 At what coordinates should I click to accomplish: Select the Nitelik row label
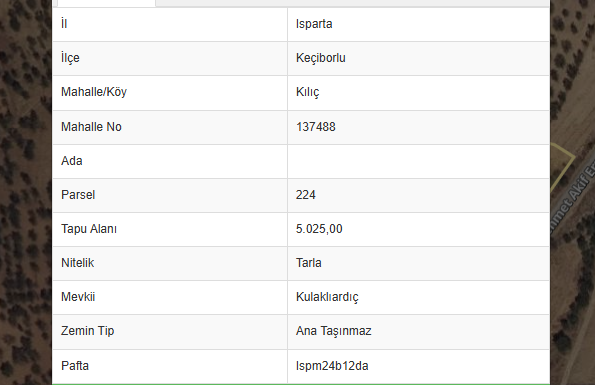pyautogui.click(x=77, y=263)
